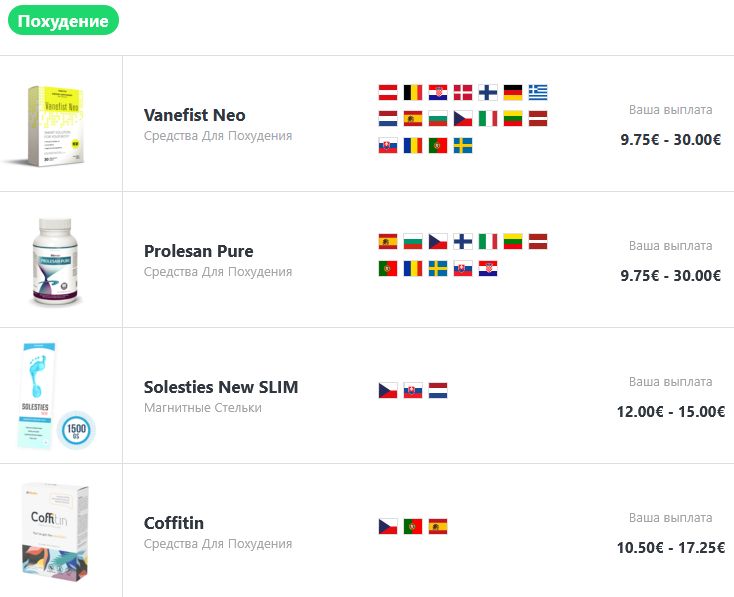Image resolution: width=734 pixels, height=597 pixels.
Task: Open the Coffitin product name link
Action: pyautogui.click(x=173, y=523)
